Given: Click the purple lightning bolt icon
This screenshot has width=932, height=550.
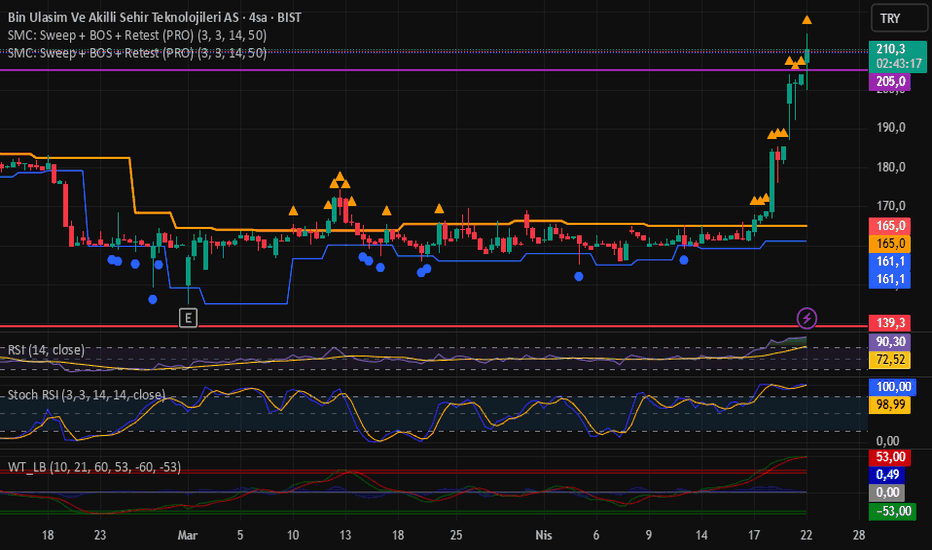Looking at the screenshot, I should 807,318.
